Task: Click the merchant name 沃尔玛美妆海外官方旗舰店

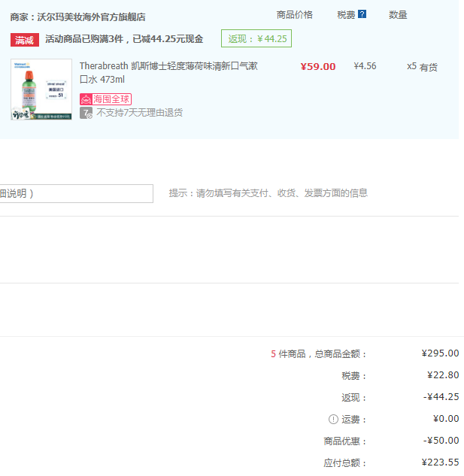Action: (x=92, y=17)
